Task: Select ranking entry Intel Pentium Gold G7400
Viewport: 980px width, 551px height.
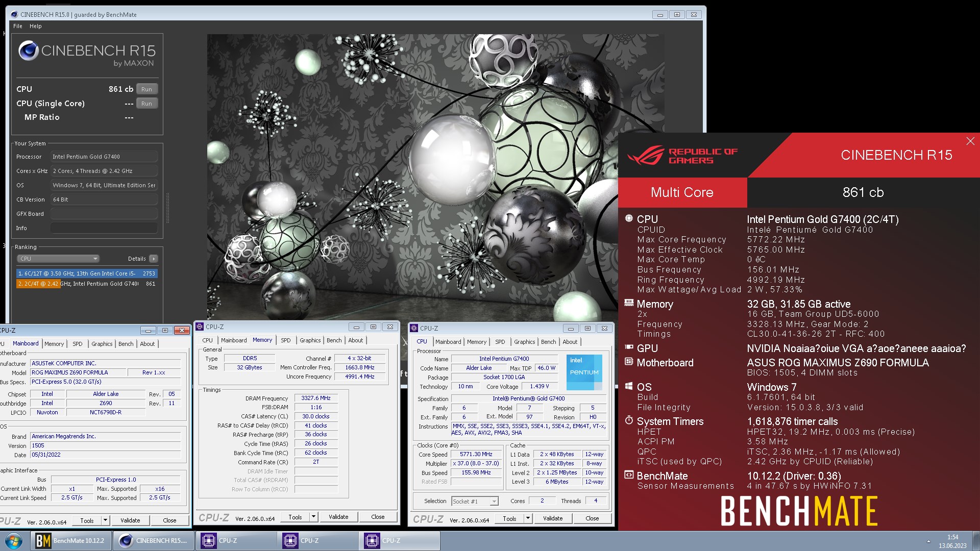Action: (x=87, y=284)
